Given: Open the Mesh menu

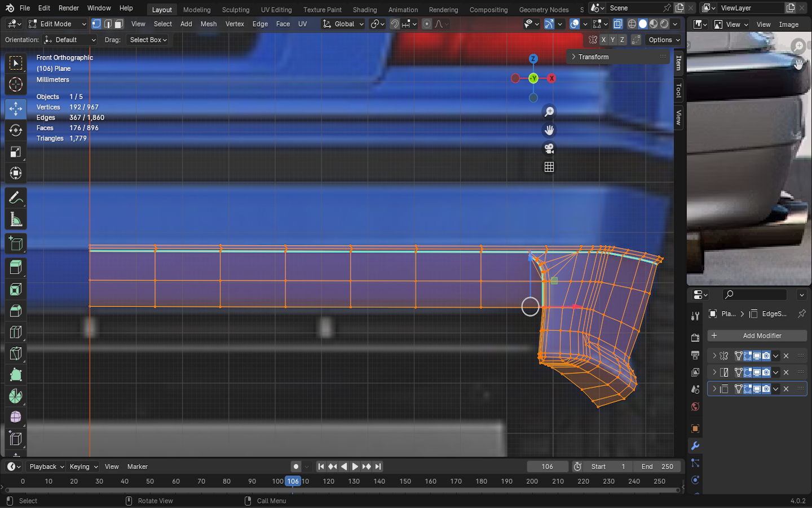Looking at the screenshot, I should [x=208, y=24].
